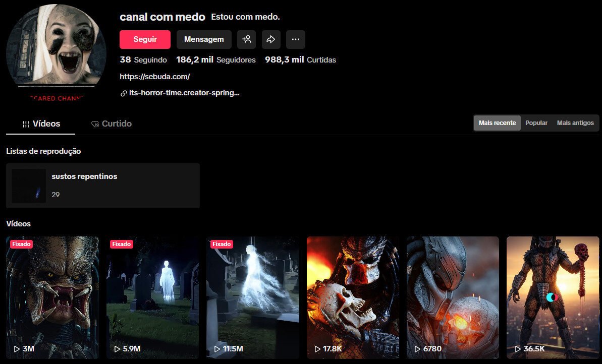
Task: Switch to the Curtido tab
Action: point(112,123)
